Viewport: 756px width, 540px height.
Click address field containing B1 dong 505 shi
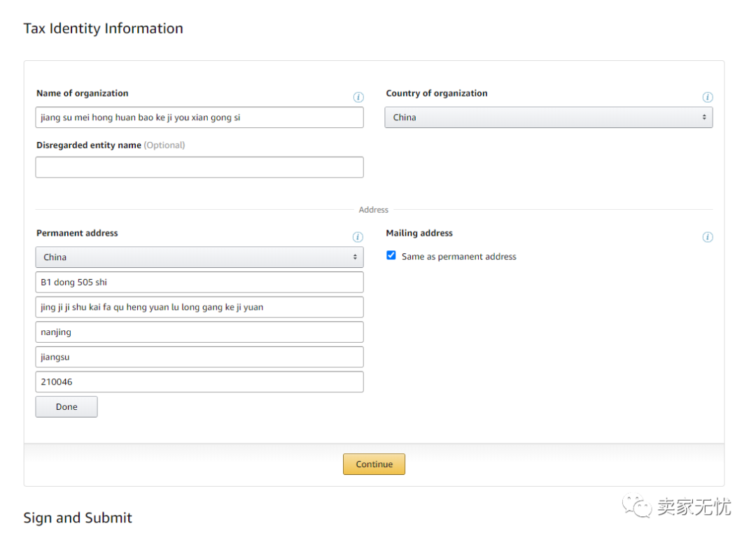199,283
